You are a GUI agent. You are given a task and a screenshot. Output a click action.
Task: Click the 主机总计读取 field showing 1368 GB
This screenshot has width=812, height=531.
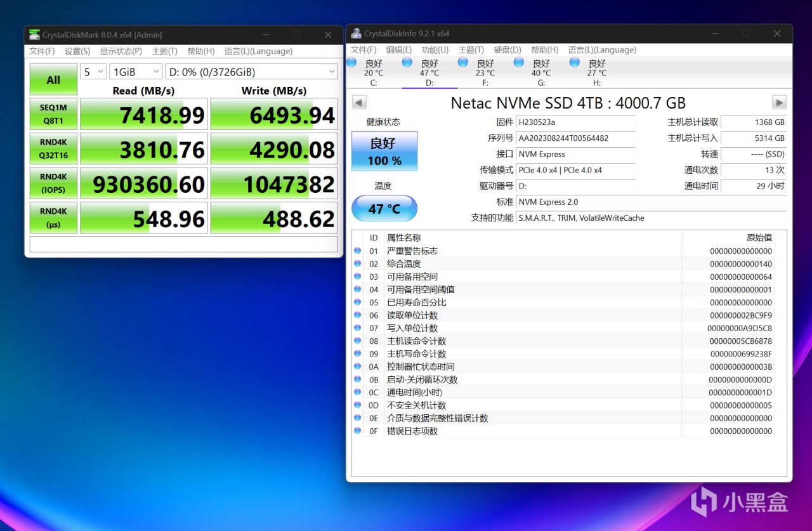tap(754, 122)
